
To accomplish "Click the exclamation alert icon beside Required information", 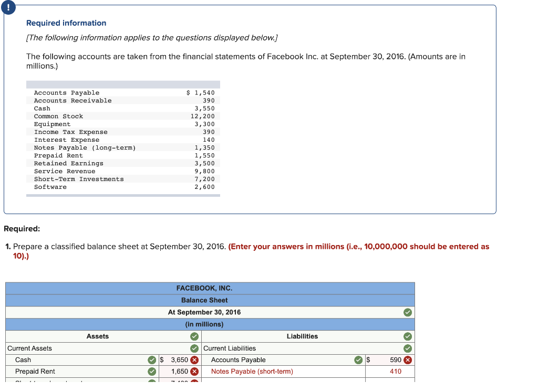I will (x=8, y=7).
